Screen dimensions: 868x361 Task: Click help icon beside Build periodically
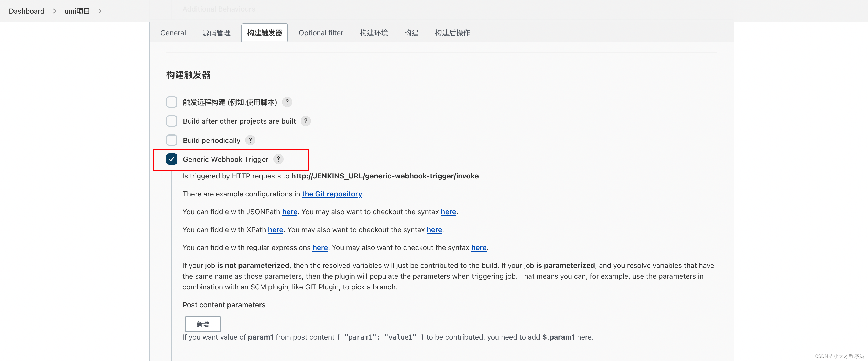tap(250, 140)
